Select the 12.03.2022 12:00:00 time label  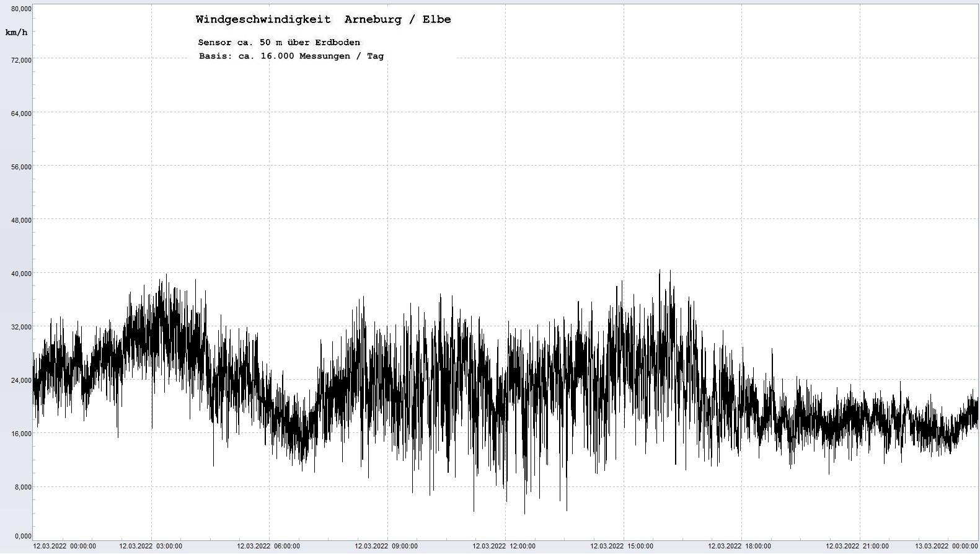504,546
